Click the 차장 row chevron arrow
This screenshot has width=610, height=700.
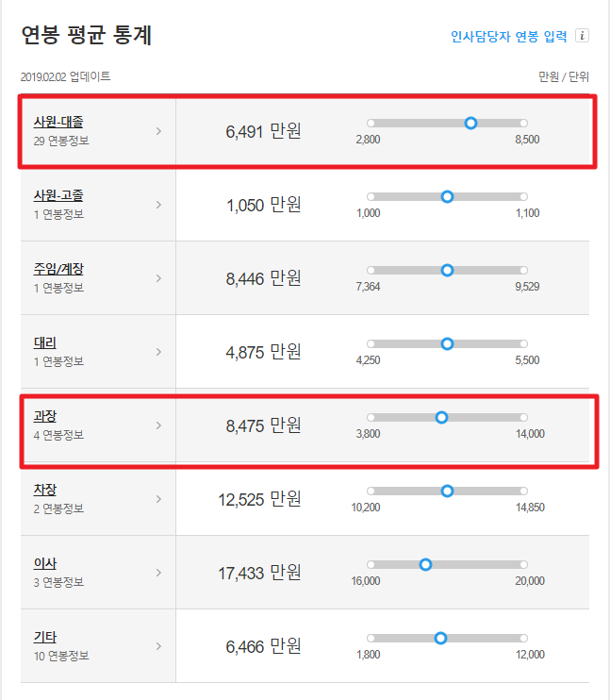[x=158, y=499]
